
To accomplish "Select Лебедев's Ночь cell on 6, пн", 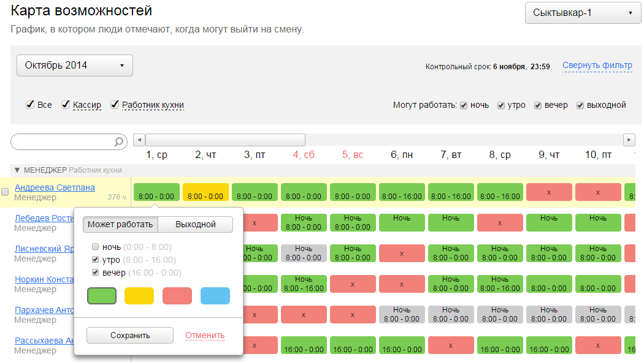I will point(402,222).
